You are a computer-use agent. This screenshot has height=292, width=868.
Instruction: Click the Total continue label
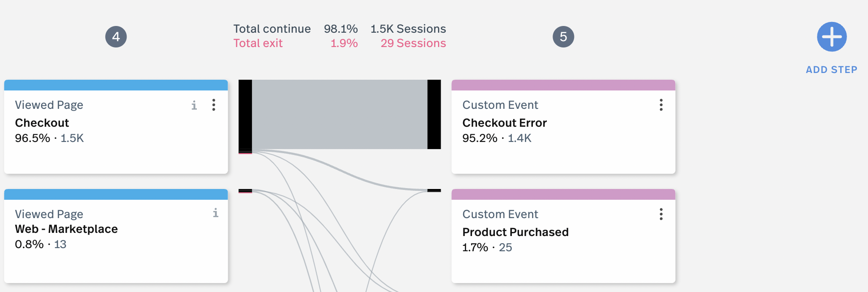pyautogui.click(x=272, y=29)
